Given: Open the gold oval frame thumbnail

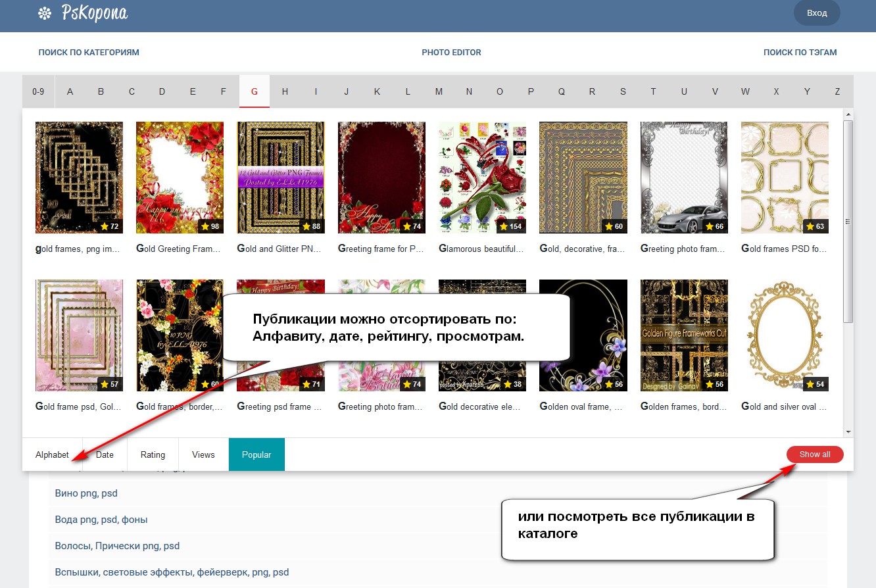Looking at the screenshot, I should tap(785, 335).
